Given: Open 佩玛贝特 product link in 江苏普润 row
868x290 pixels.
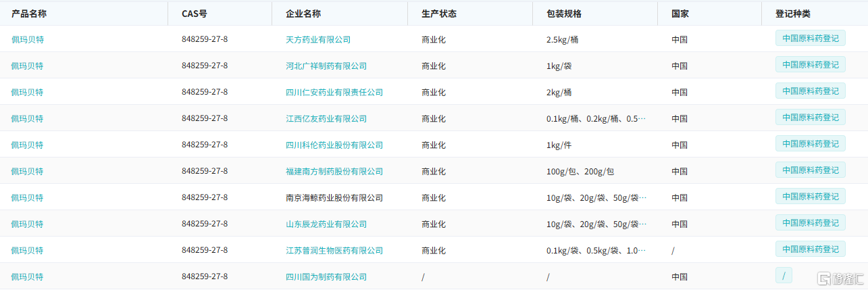Looking at the screenshot, I should (x=27, y=250).
